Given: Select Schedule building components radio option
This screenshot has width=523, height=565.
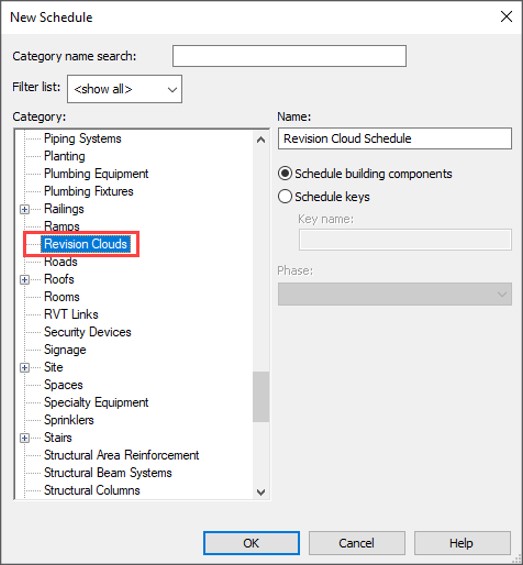Looking at the screenshot, I should point(285,174).
